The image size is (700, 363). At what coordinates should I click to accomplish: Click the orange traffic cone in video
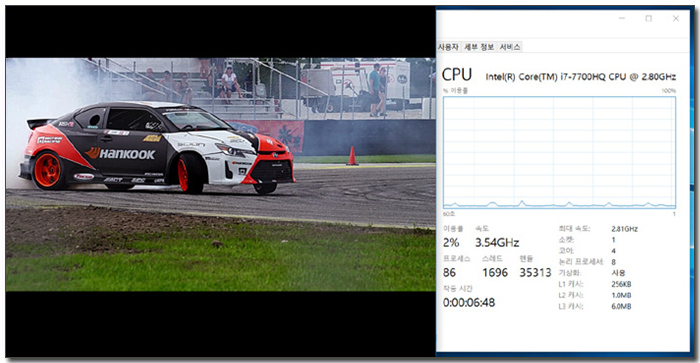[352, 156]
